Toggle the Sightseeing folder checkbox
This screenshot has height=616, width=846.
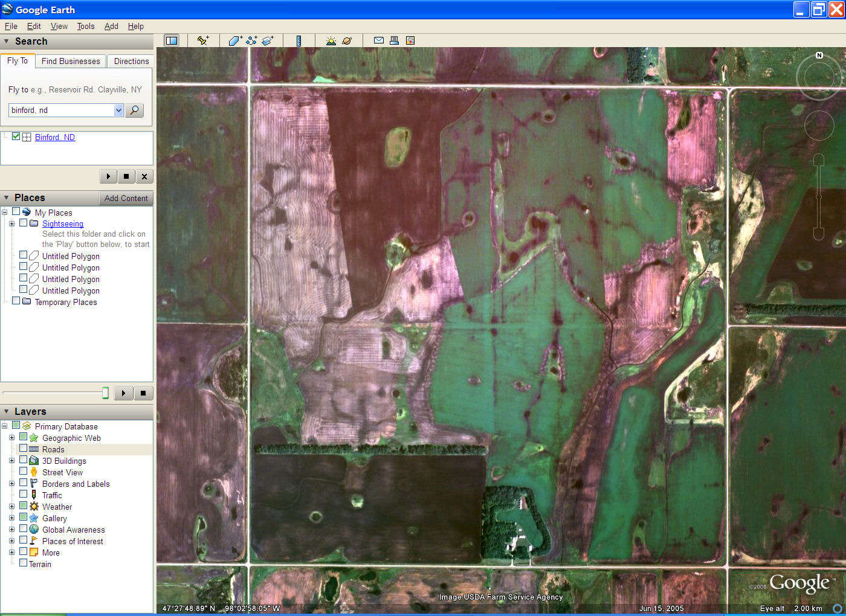click(23, 223)
